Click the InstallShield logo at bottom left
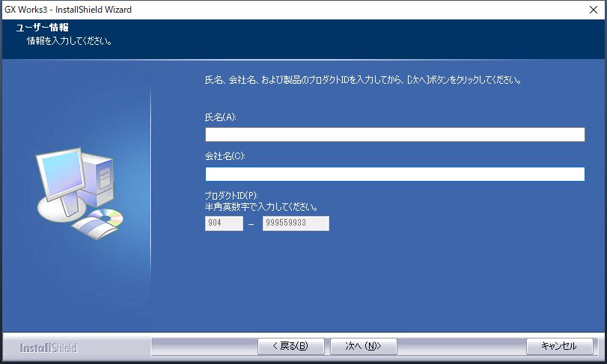Viewport: 607px width, 364px height. tap(48, 348)
